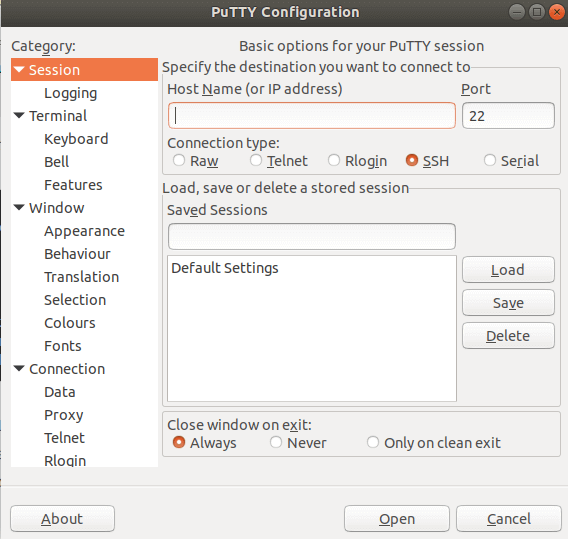
Task: Maximize the PuTTY Configuration window
Action: click(537, 12)
